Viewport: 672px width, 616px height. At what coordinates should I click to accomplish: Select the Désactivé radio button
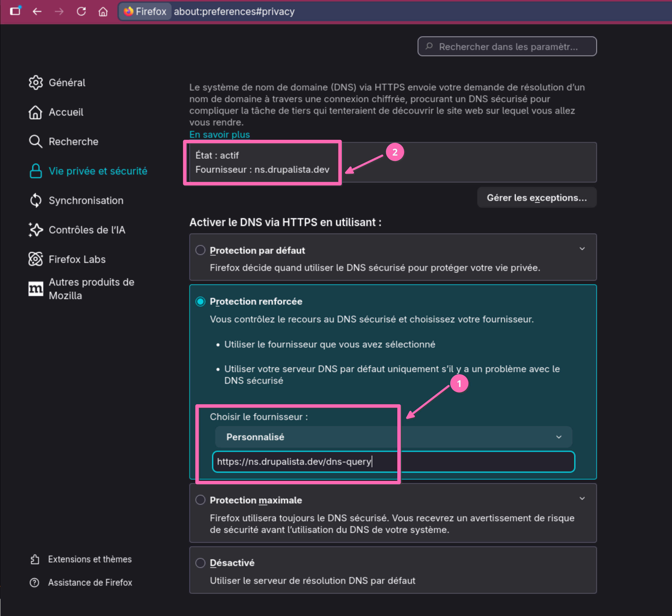(x=200, y=563)
